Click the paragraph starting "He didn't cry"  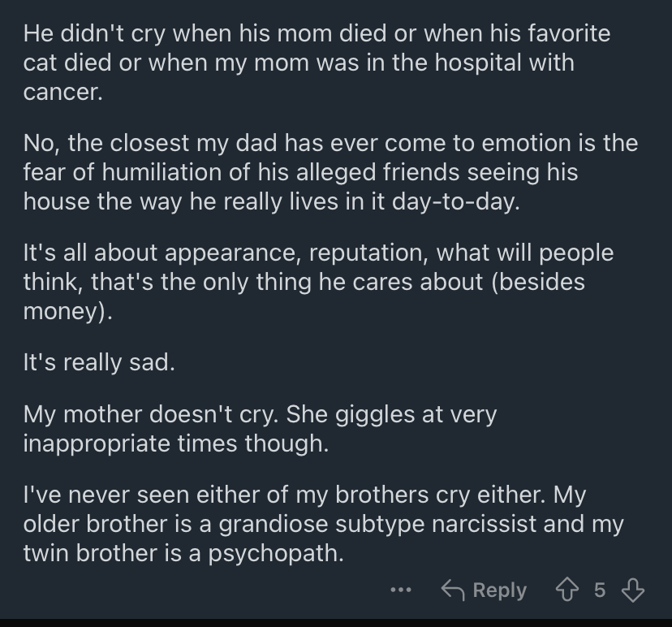[317, 63]
